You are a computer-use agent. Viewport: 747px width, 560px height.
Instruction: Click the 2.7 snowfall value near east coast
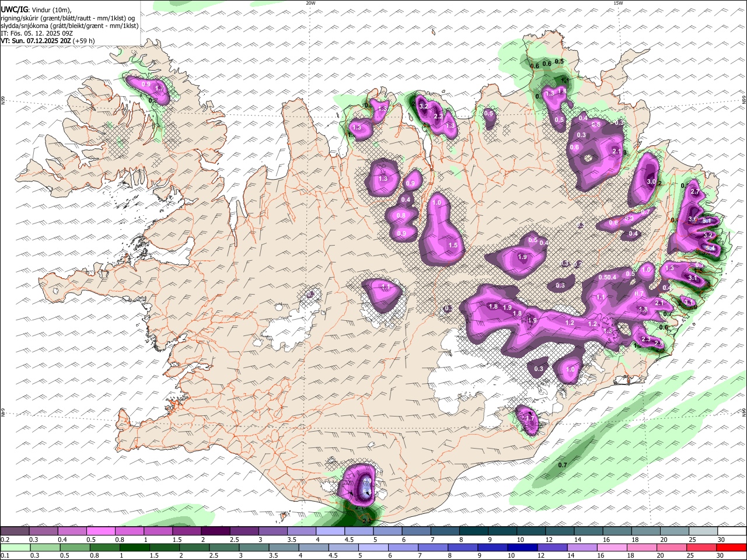tap(694, 192)
